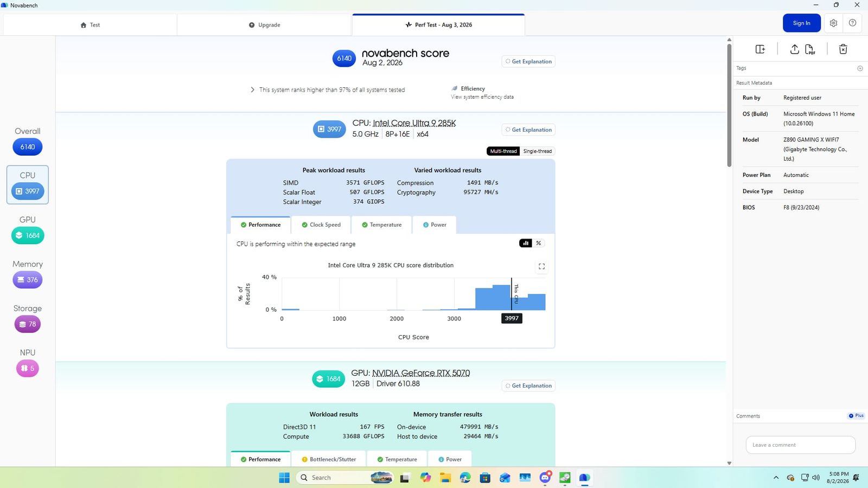Open the CPU Clock Speed tab
868x488 pixels.
321,225
